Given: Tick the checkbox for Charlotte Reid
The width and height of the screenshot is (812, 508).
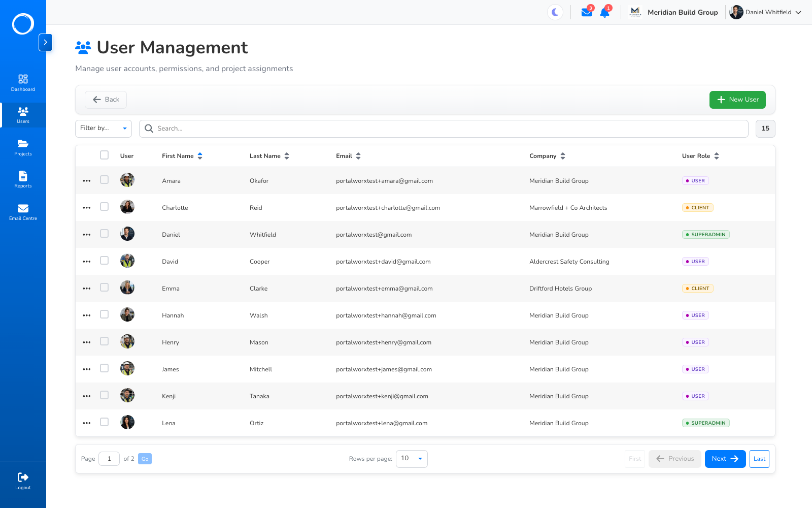Looking at the screenshot, I should coord(105,207).
